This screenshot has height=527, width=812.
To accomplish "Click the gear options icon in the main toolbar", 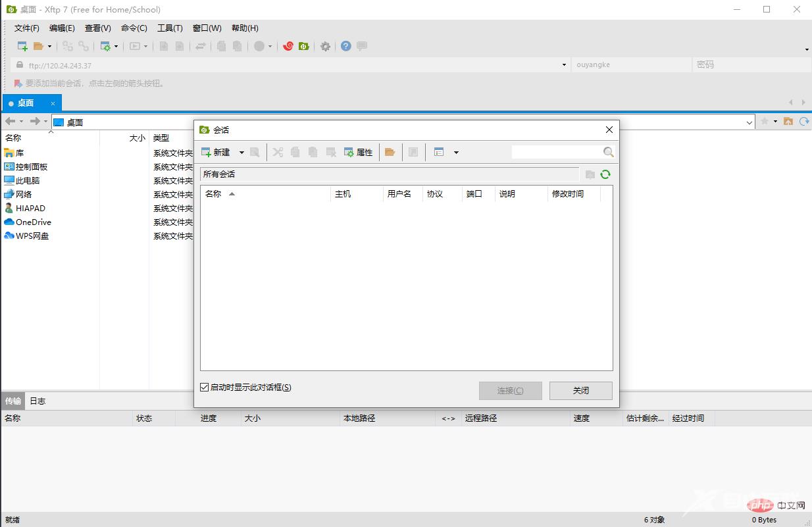I will (x=325, y=46).
